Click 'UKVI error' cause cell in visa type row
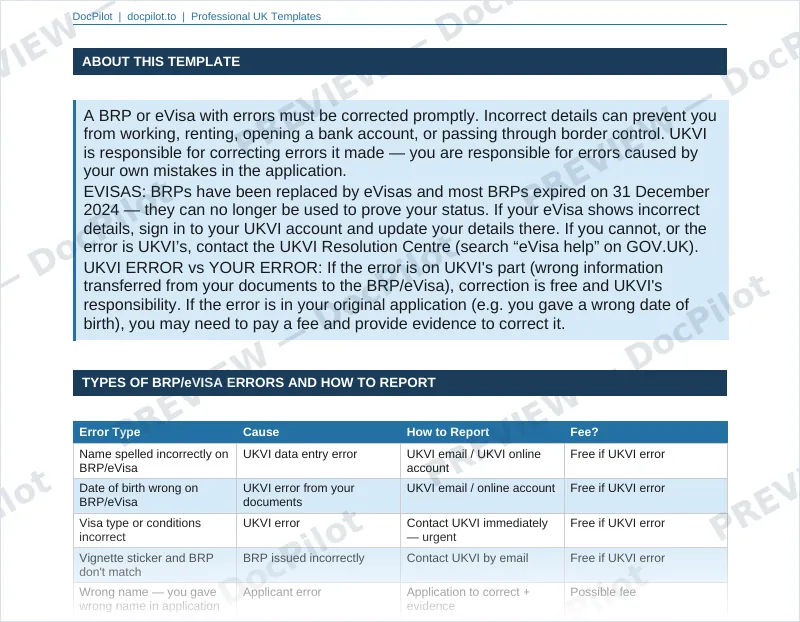The width and height of the screenshot is (800, 622). click(x=318, y=530)
